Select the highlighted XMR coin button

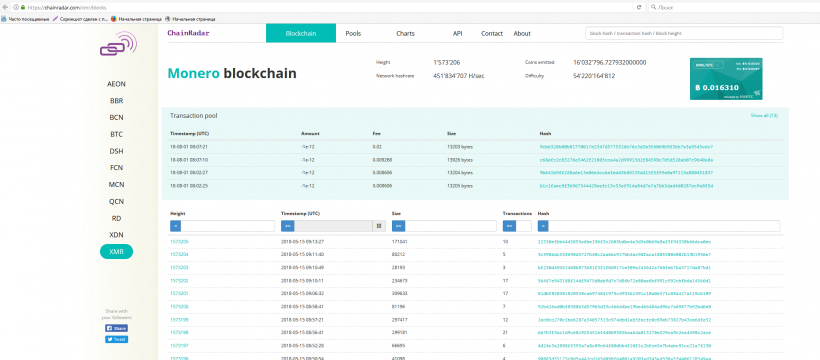pos(116,252)
